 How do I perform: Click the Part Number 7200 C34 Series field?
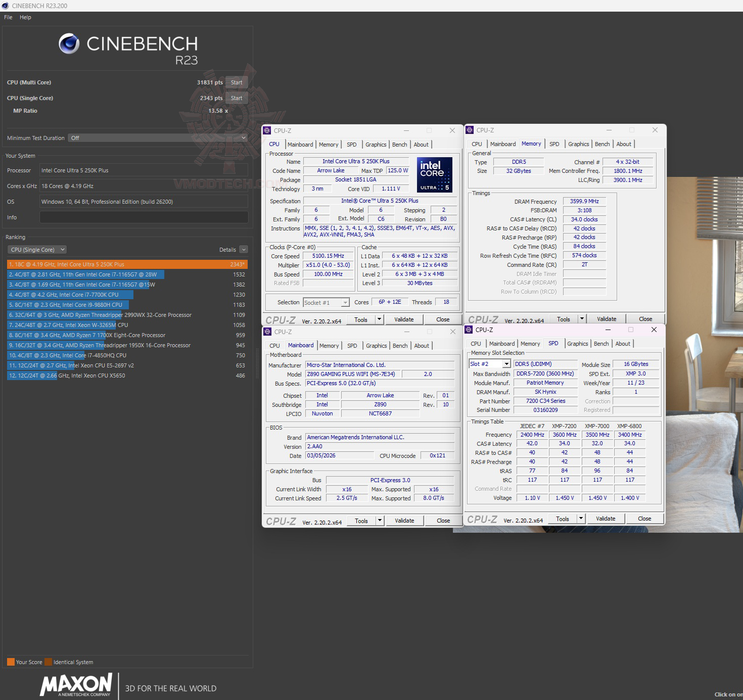tap(545, 401)
